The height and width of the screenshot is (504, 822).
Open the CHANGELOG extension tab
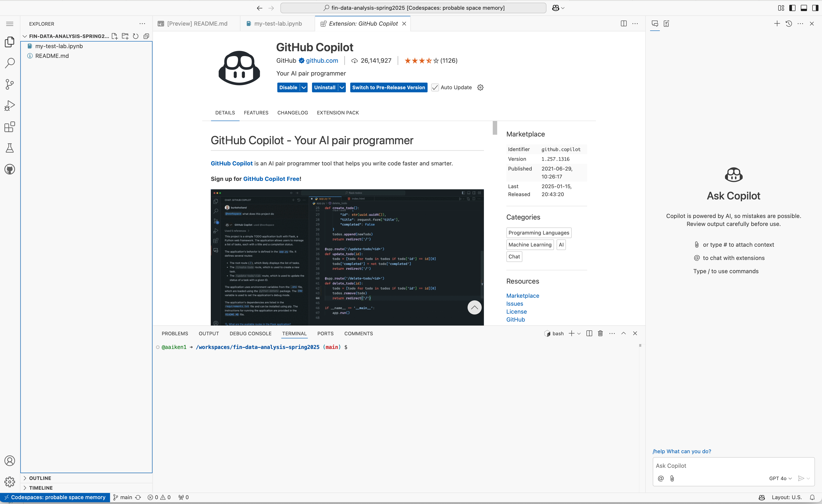[x=293, y=113]
